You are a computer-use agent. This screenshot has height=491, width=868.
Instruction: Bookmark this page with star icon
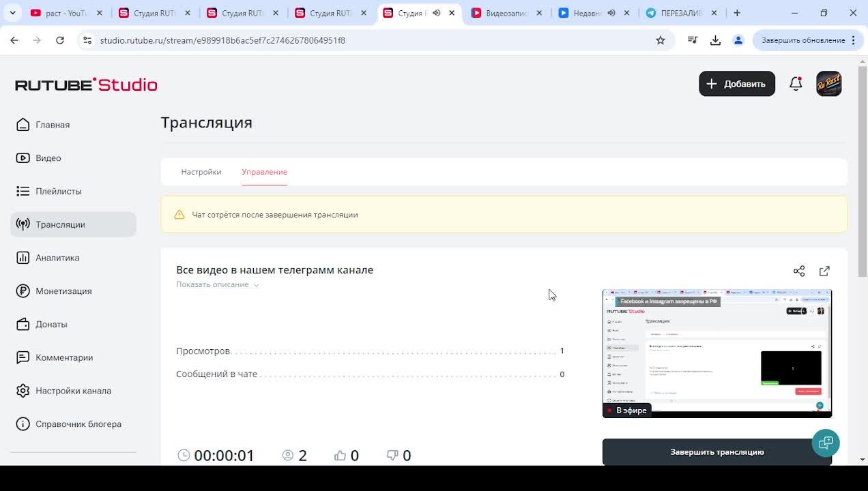(x=661, y=40)
